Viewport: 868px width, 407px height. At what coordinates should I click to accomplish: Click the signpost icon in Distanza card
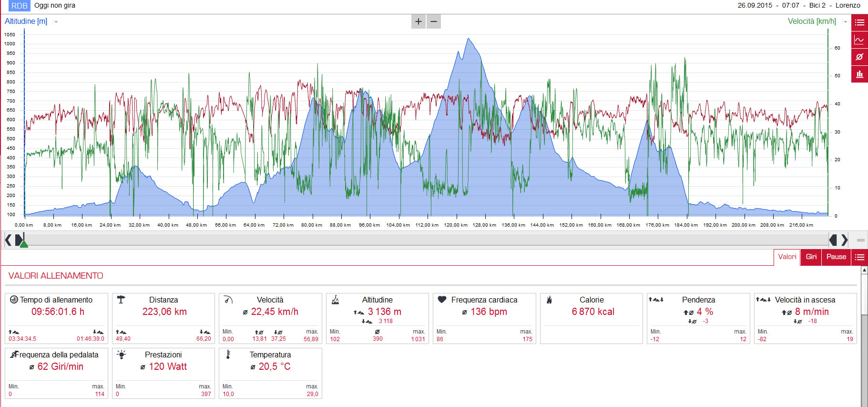121,300
